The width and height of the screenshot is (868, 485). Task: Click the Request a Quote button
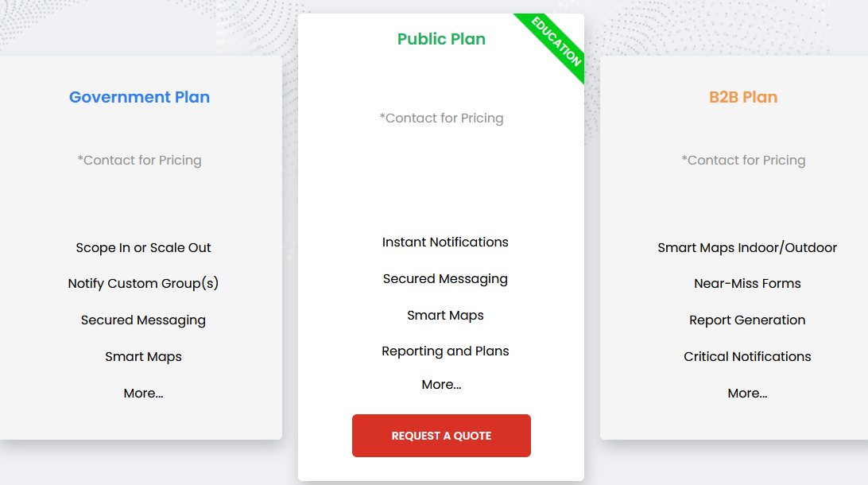pos(441,436)
